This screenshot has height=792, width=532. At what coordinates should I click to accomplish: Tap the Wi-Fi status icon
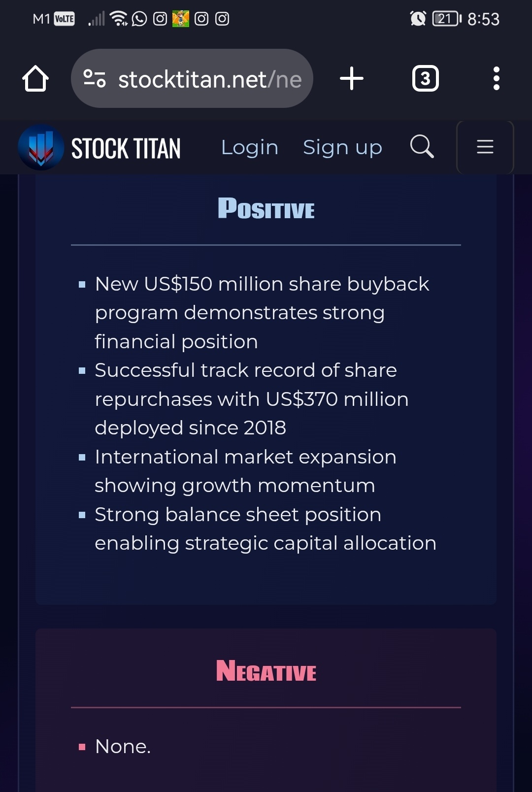tap(119, 19)
